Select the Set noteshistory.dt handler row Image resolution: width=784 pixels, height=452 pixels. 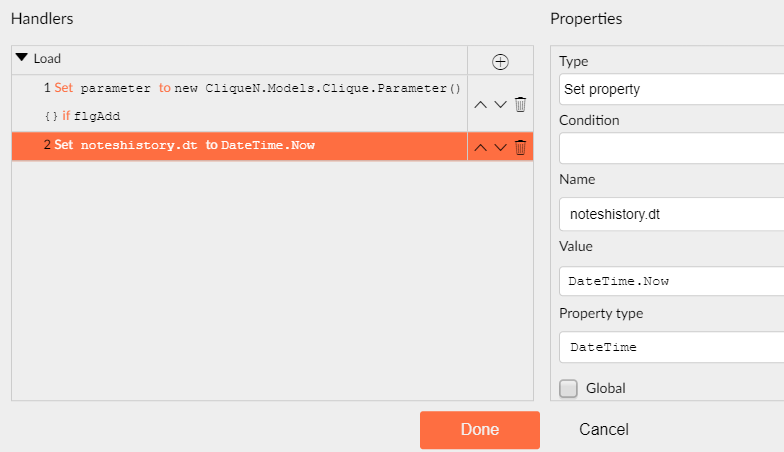(240, 146)
